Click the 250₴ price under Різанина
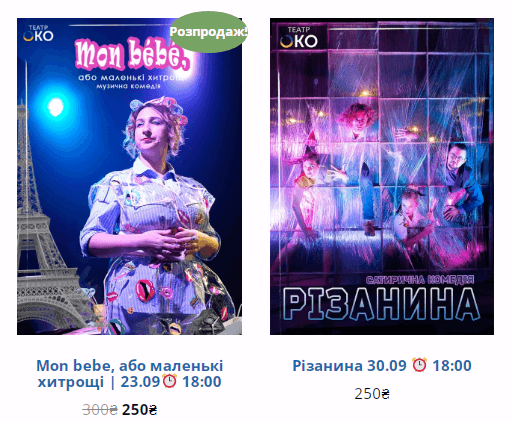 (x=372, y=394)
